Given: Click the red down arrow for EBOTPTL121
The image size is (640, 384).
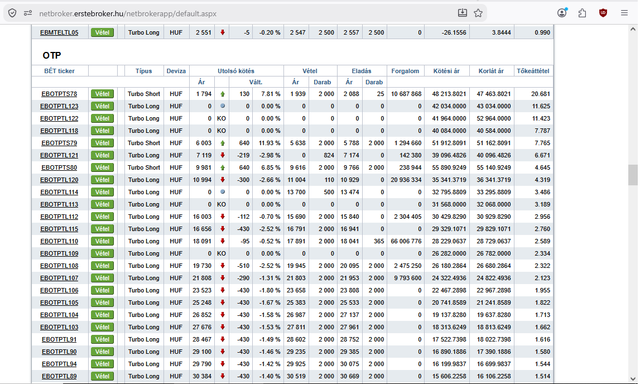Looking at the screenshot, I should [222, 155].
